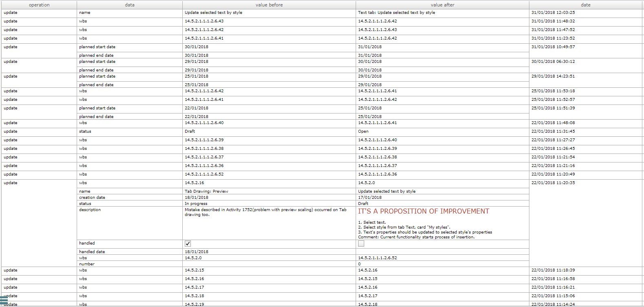Tick the empty 'handled' checkbox in value after
644x307 pixels.
[x=361, y=243]
